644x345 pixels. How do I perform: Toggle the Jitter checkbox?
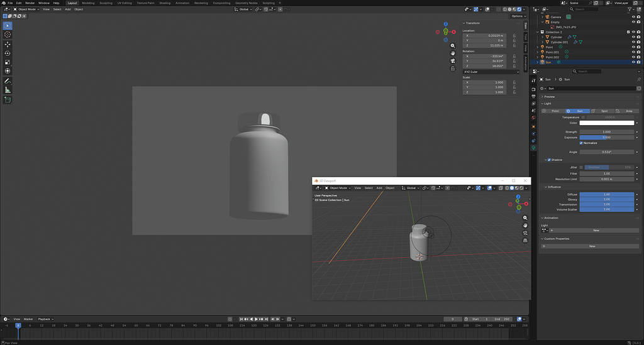(581, 167)
